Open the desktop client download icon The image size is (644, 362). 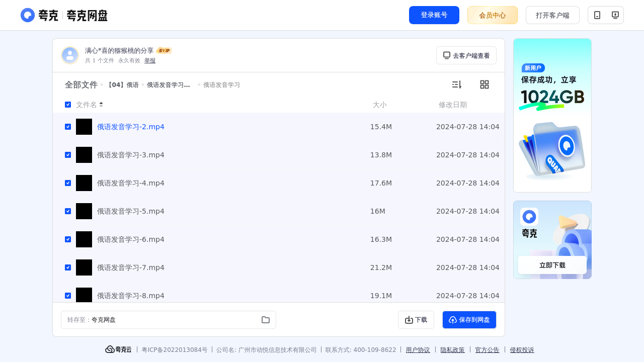(615, 15)
